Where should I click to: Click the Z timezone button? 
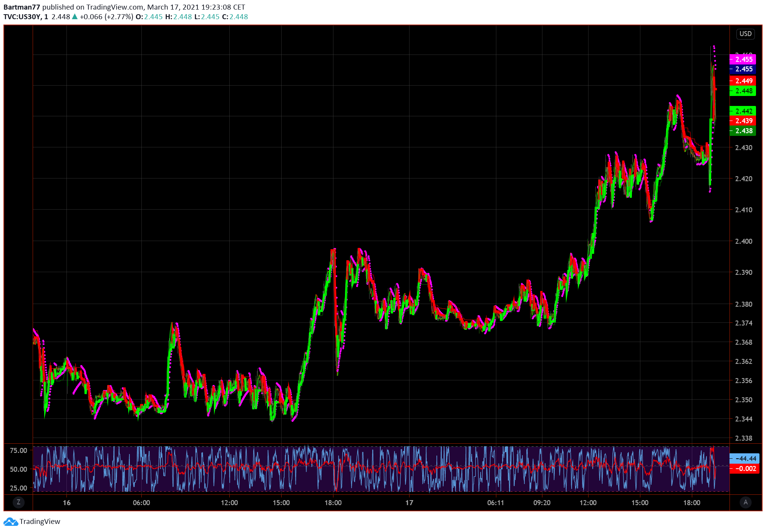(x=18, y=502)
